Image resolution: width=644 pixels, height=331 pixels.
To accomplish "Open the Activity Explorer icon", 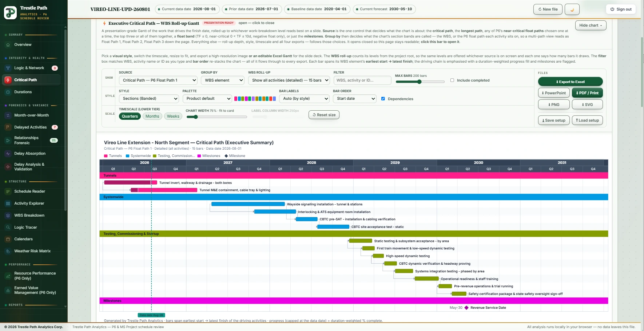I will (x=8, y=204).
